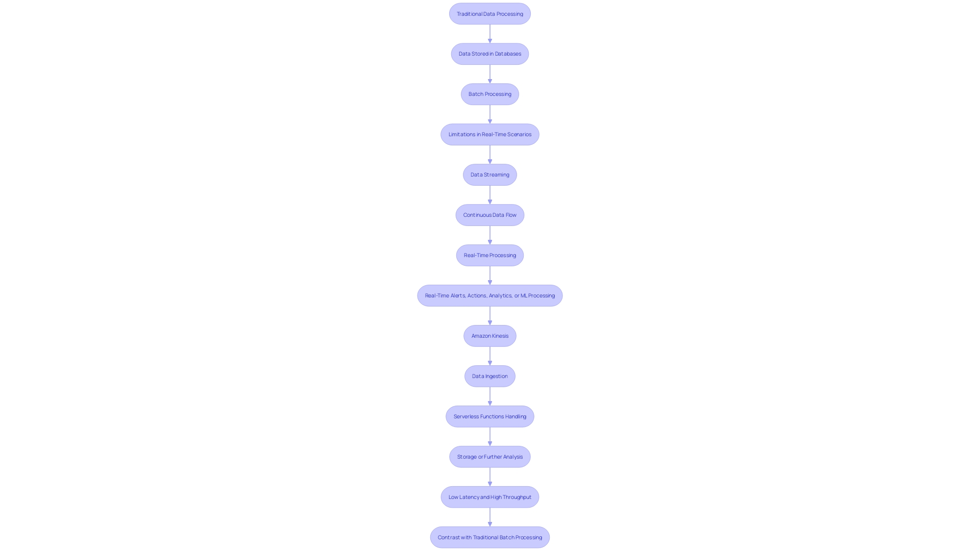Expand the Limitations in Real-Time Scenarios node
980x551 pixels.
click(490, 134)
